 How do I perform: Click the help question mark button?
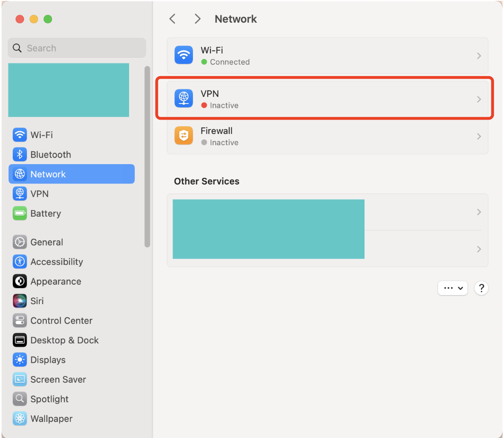(481, 288)
